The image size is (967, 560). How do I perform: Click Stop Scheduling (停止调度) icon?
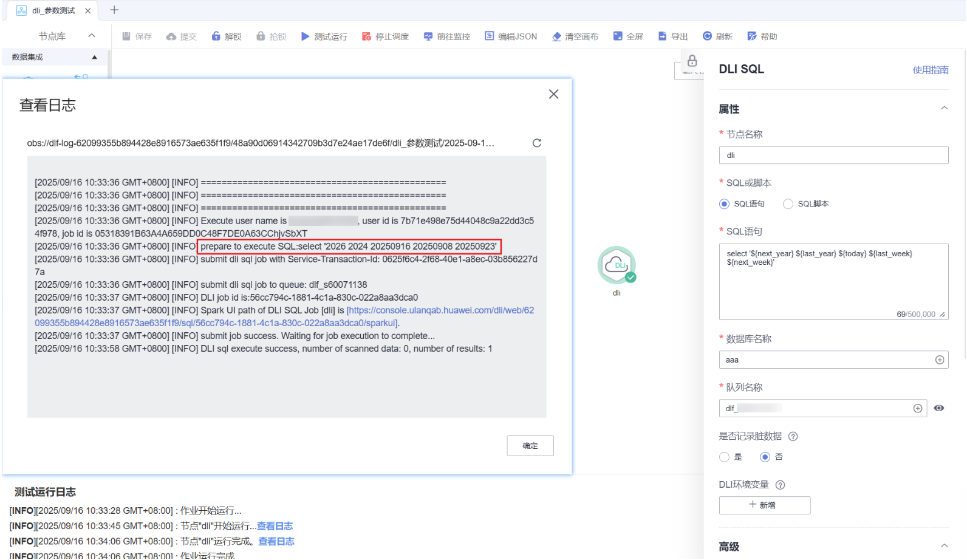click(x=366, y=36)
